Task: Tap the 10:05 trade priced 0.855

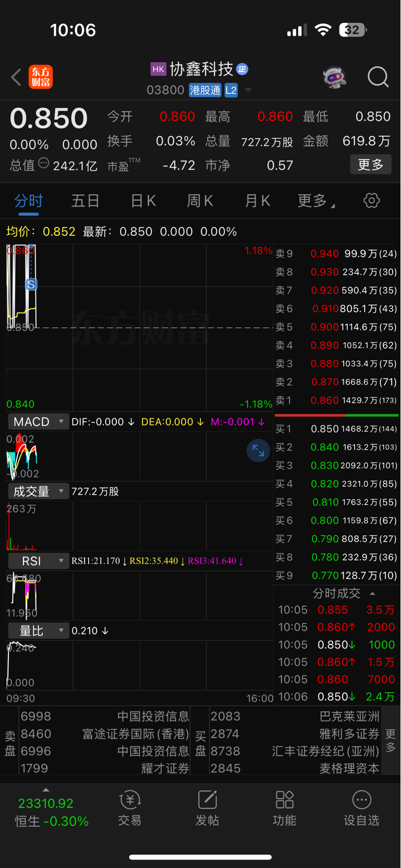Action: [x=336, y=610]
